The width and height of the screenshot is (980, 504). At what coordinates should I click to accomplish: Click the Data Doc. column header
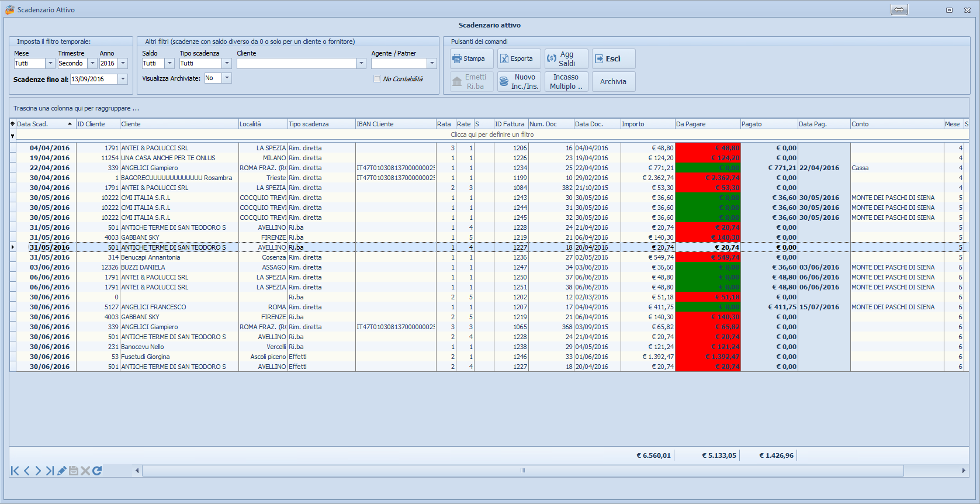pyautogui.click(x=597, y=124)
